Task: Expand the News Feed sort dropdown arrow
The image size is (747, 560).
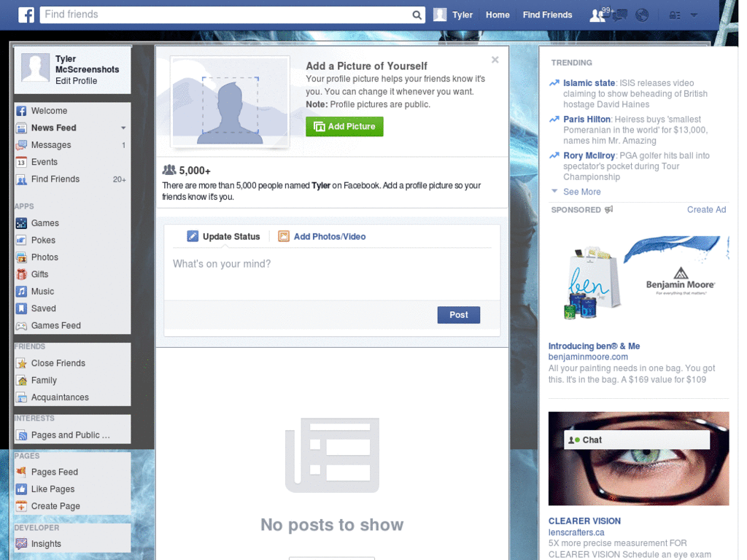Action: pyautogui.click(x=123, y=128)
